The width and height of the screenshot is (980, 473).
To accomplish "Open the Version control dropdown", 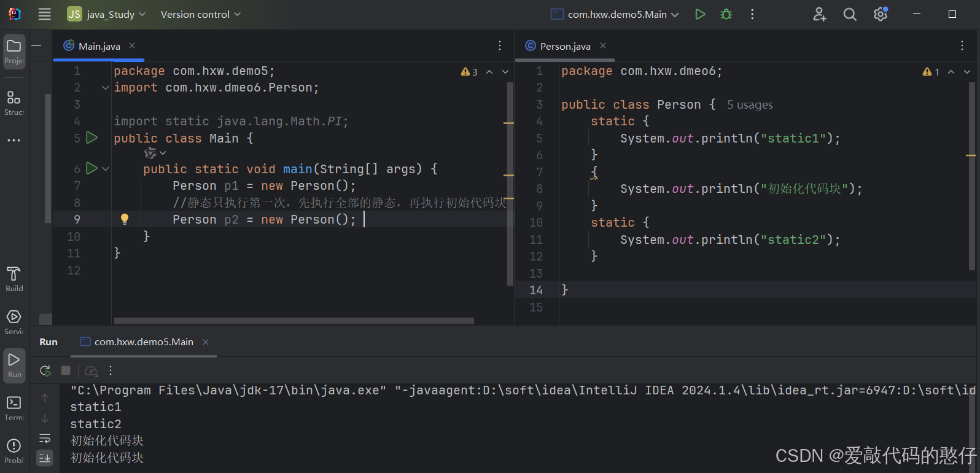I will [x=201, y=14].
